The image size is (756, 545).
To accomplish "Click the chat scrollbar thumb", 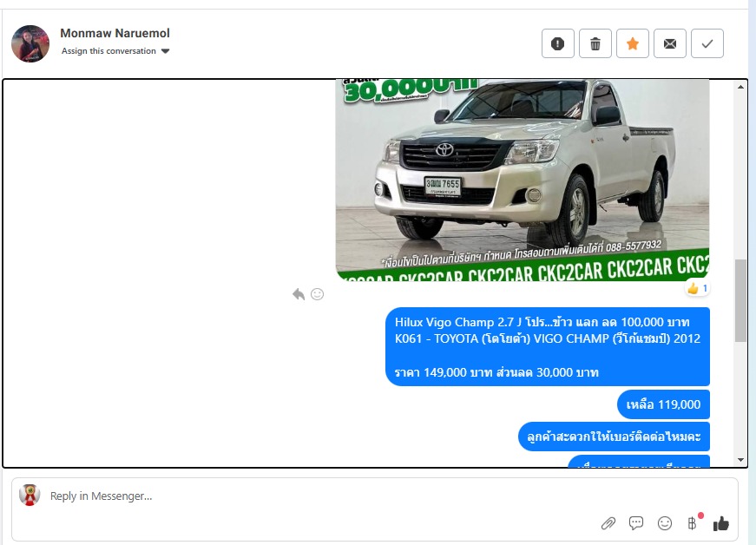I will [740, 300].
